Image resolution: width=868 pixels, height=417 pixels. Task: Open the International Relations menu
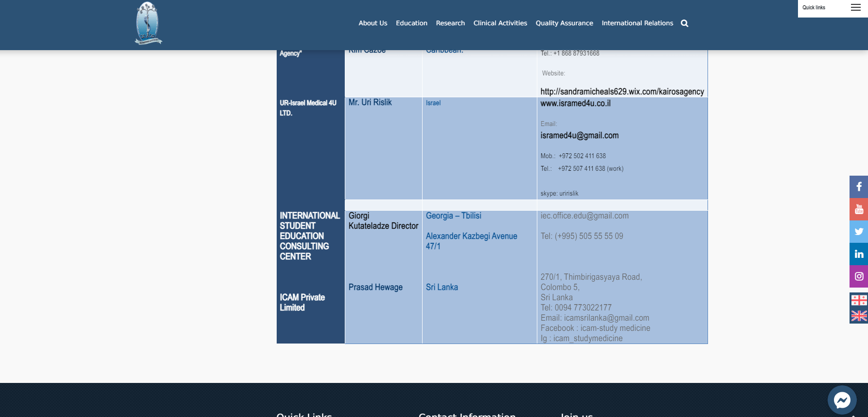638,23
